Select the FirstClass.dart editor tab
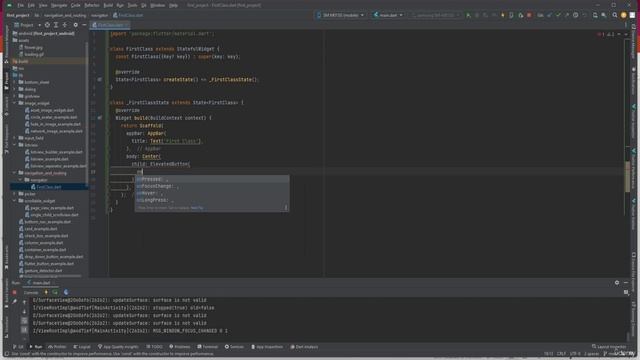The height and width of the screenshot is (360, 640). 110,25
